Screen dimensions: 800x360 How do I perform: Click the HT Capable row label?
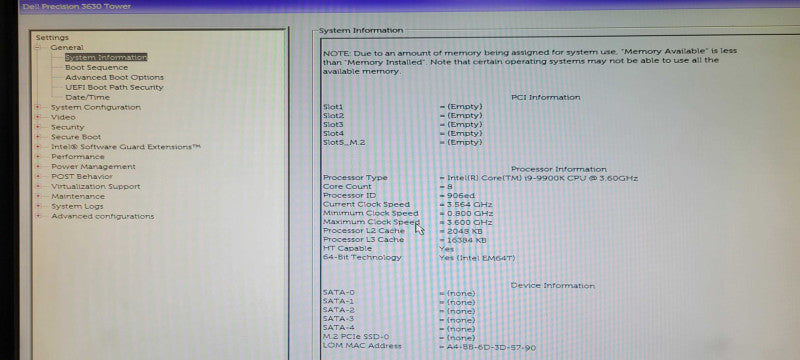coord(347,249)
